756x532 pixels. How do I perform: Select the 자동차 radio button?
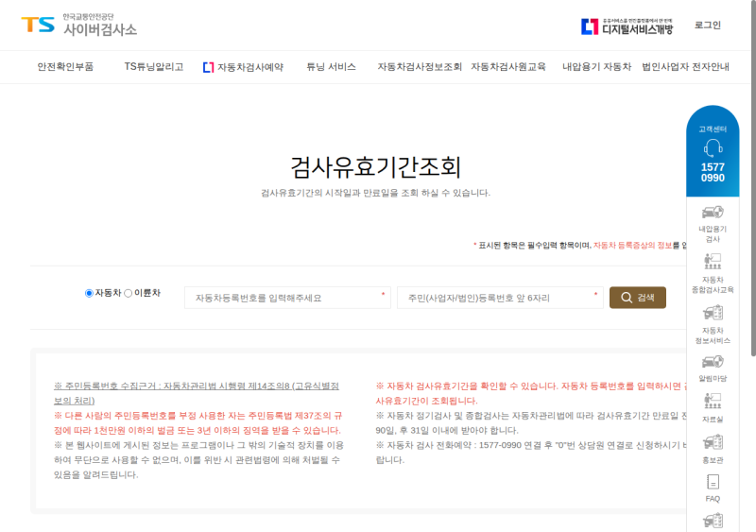(89, 293)
